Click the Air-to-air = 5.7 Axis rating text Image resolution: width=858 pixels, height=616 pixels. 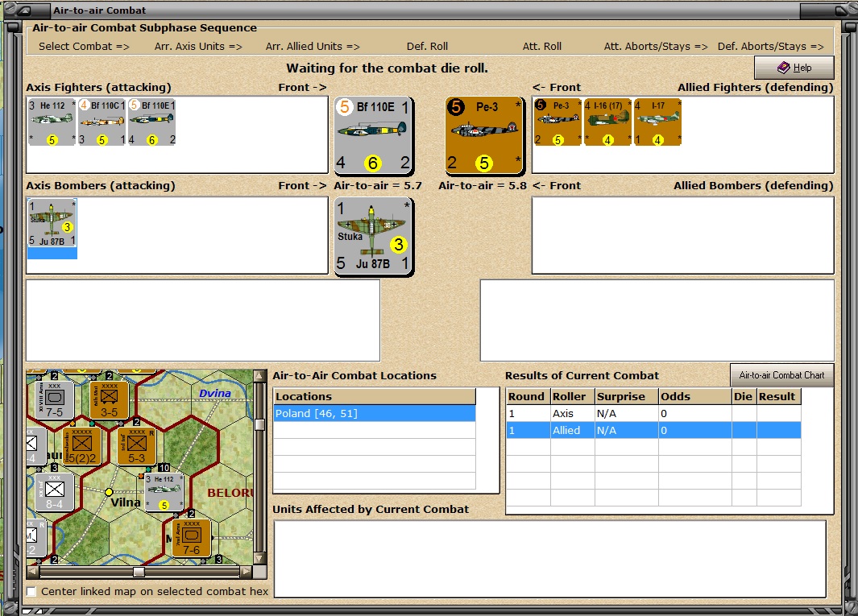378,185
